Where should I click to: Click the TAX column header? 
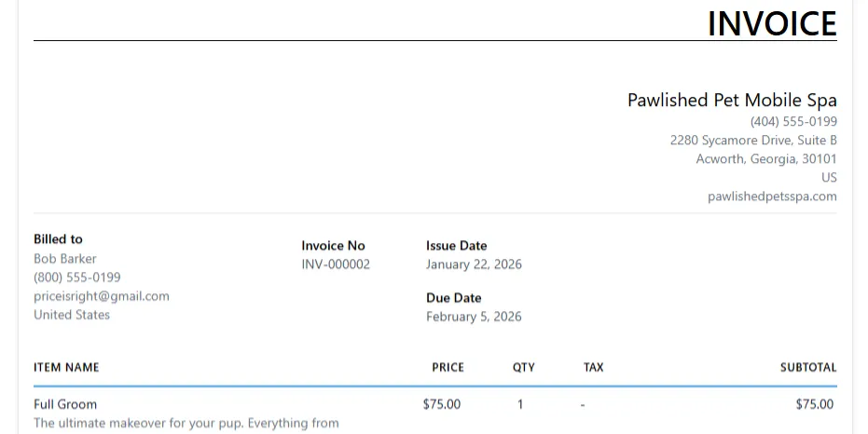pyautogui.click(x=593, y=368)
